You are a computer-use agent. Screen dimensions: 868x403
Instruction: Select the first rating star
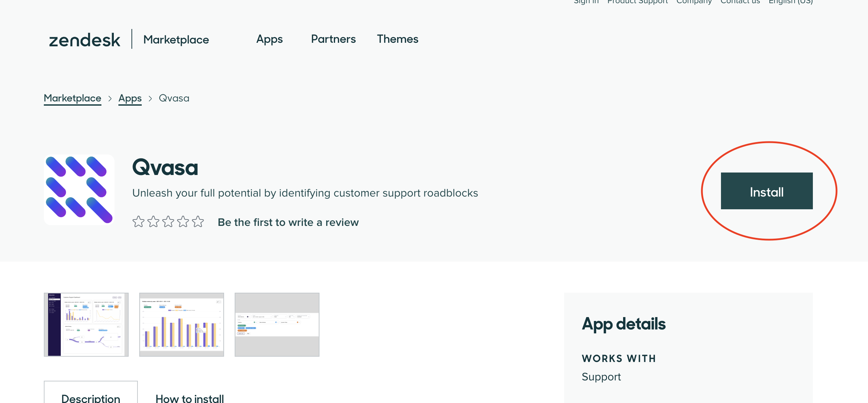tap(139, 222)
